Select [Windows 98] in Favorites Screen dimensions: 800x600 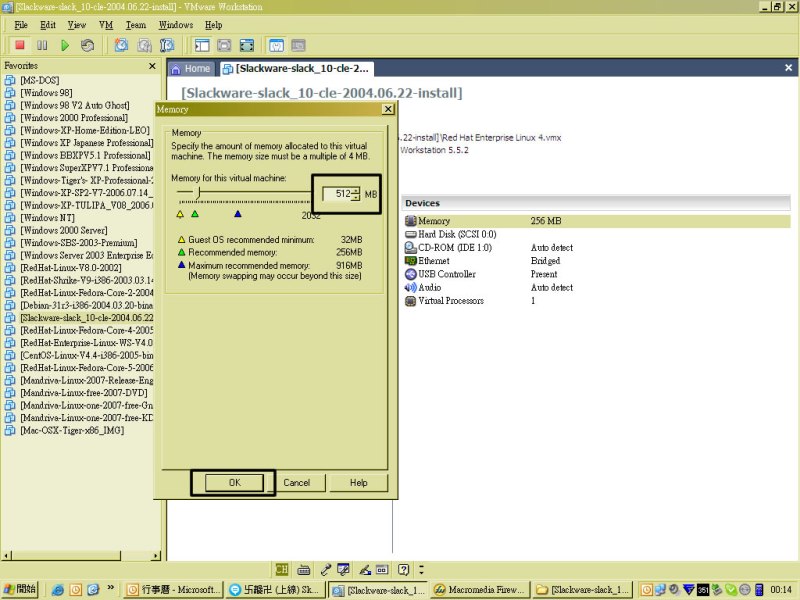click(46, 93)
